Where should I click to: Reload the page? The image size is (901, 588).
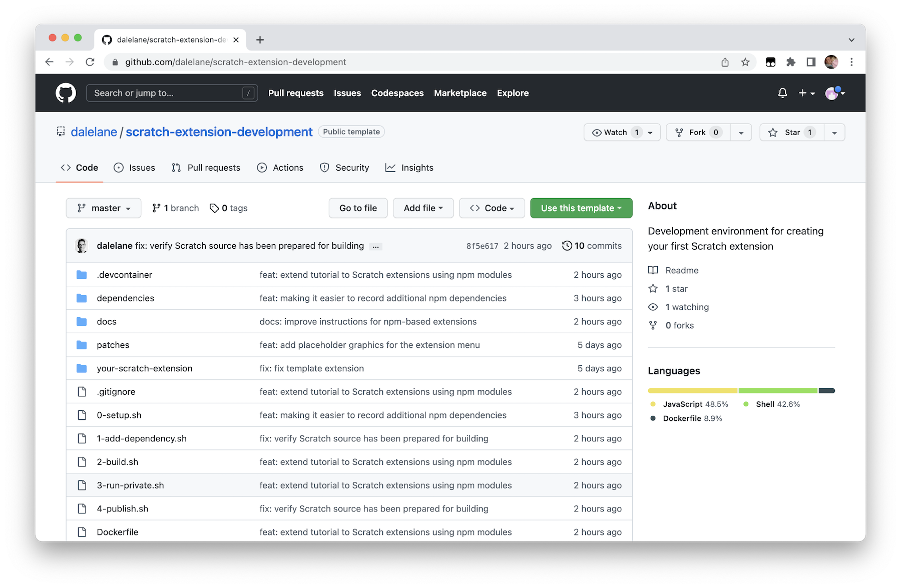[90, 62]
